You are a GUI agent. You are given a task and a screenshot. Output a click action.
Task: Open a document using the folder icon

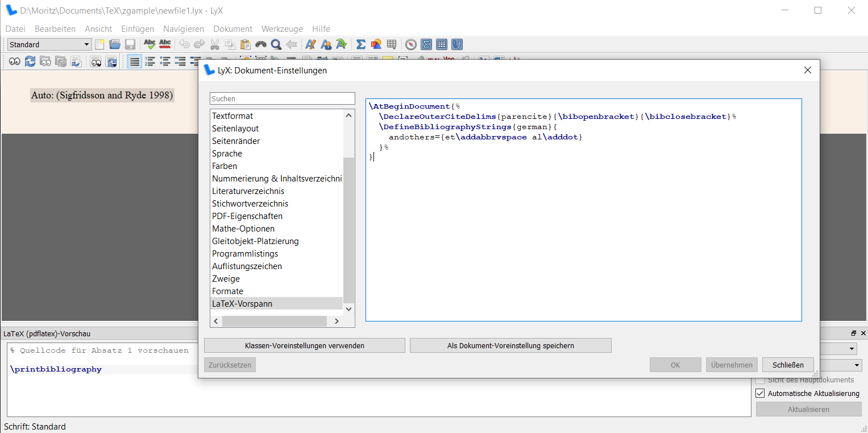point(115,44)
